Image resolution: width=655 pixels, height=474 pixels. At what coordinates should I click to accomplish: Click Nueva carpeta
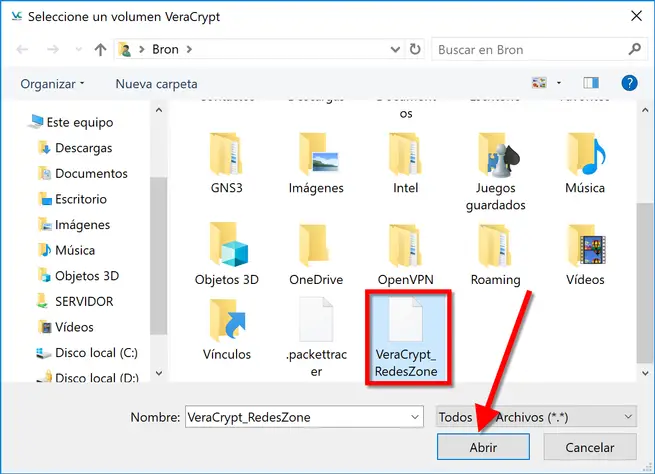tap(156, 84)
